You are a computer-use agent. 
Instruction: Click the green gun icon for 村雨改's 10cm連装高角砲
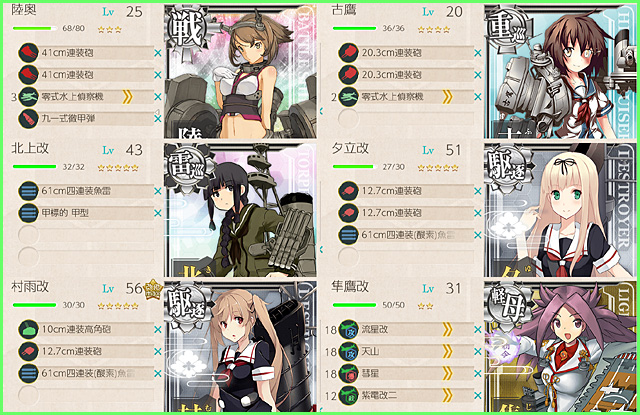28,329
